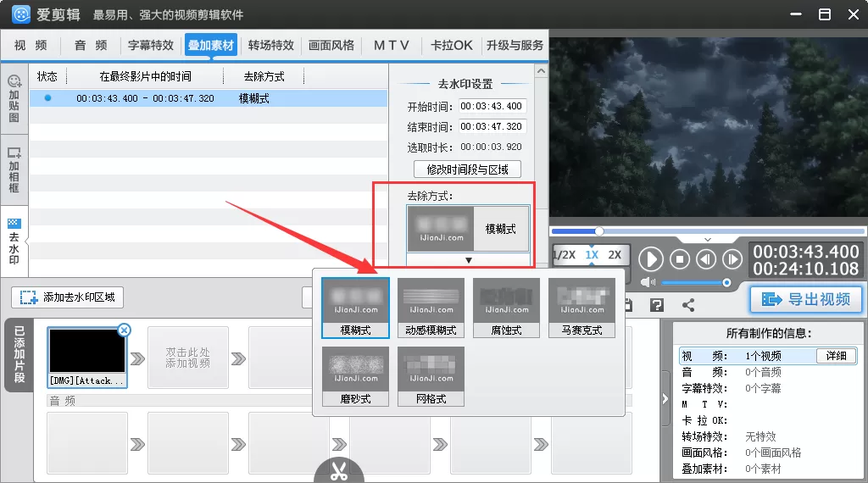Choose the 磨砂式 removal style
Screen dimensions: 868x483
tap(355, 376)
